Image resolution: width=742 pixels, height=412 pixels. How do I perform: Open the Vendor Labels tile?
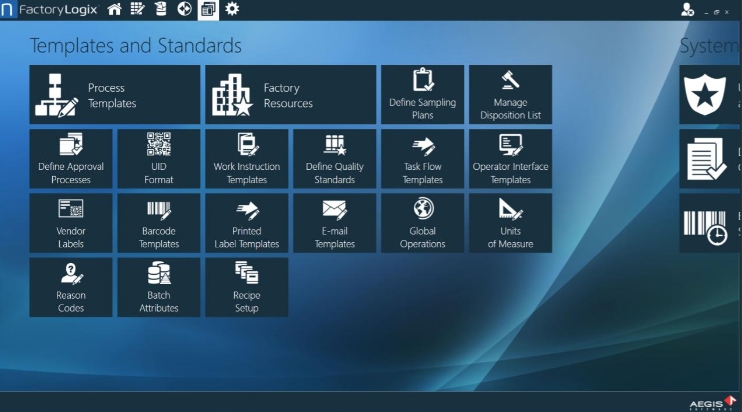[x=71, y=223]
